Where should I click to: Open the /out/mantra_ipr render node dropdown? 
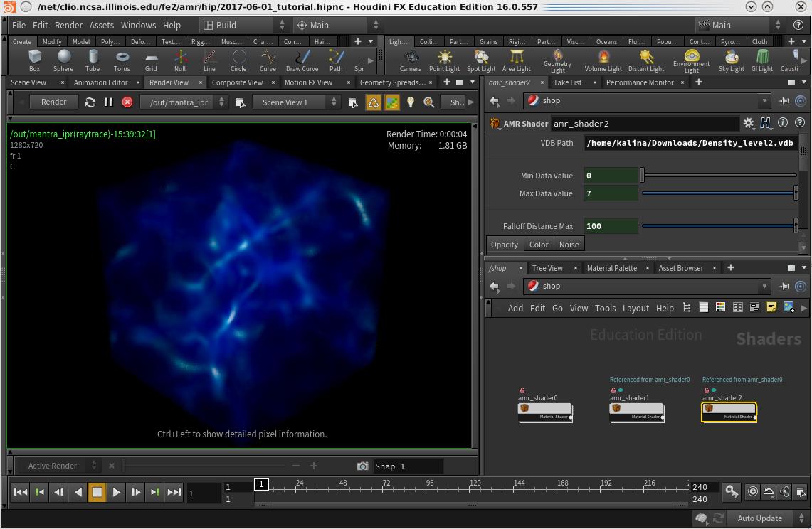(x=186, y=102)
